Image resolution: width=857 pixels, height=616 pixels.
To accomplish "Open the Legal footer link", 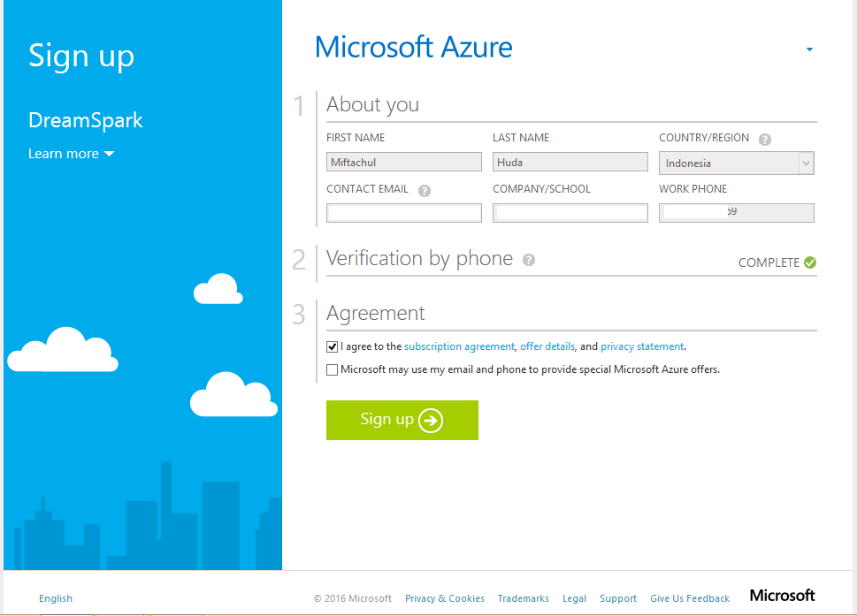I will 575,598.
